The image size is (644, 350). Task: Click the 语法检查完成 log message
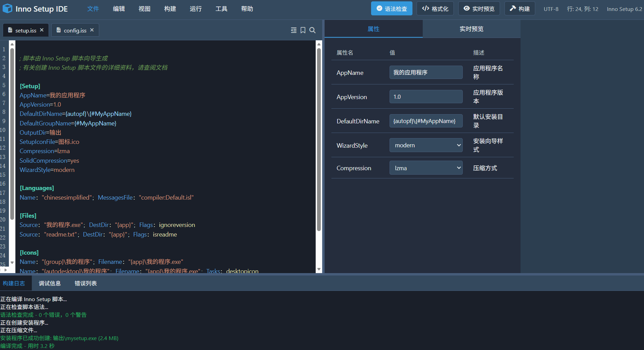tap(43, 315)
